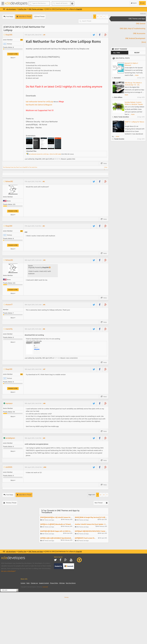Image resolution: width=147 pixels, height=644 pixels.
Task: Open Xposed 3.0 Alpha 3 Released article
Action: tap(131, 64)
